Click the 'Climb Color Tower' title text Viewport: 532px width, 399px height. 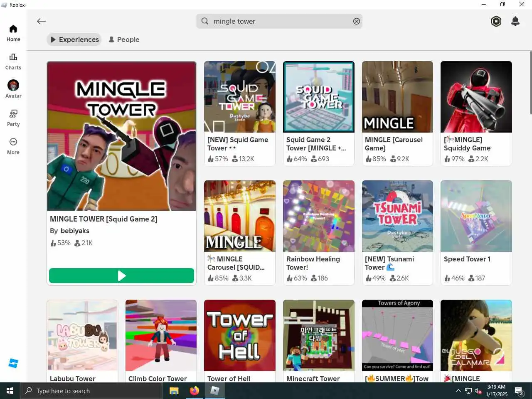tap(158, 379)
